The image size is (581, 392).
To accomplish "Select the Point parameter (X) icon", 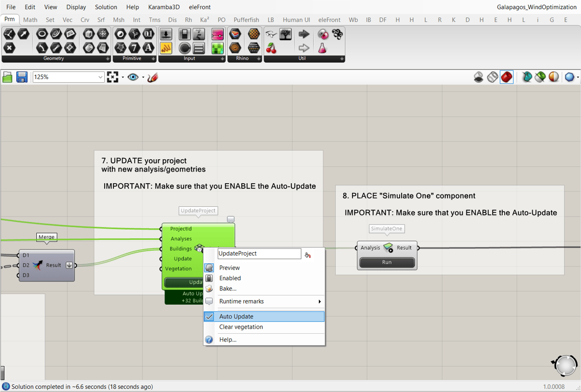I will click(9, 48).
